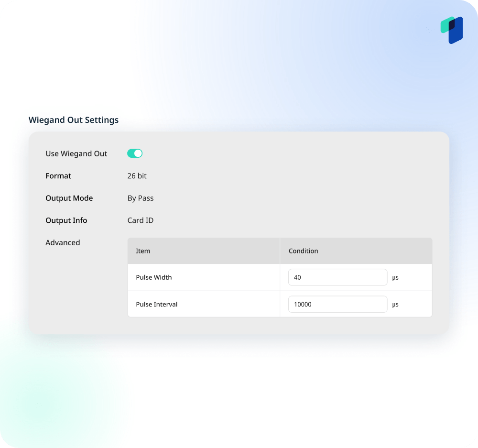Click the Condition column header
The image size is (478, 448).
click(304, 251)
